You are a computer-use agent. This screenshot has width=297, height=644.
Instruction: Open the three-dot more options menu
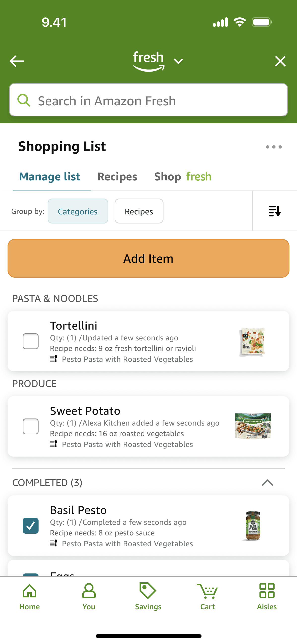click(274, 147)
